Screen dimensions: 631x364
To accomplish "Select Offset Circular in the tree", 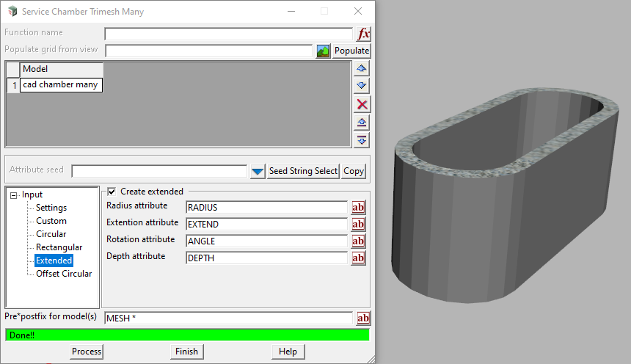I will pos(64,274).
